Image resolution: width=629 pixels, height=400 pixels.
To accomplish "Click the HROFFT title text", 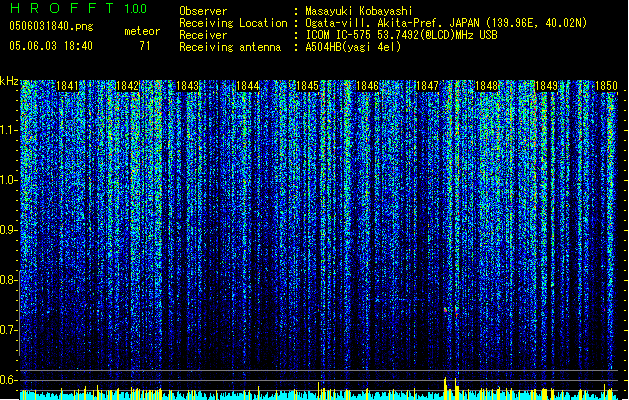I will pos(62,8).
